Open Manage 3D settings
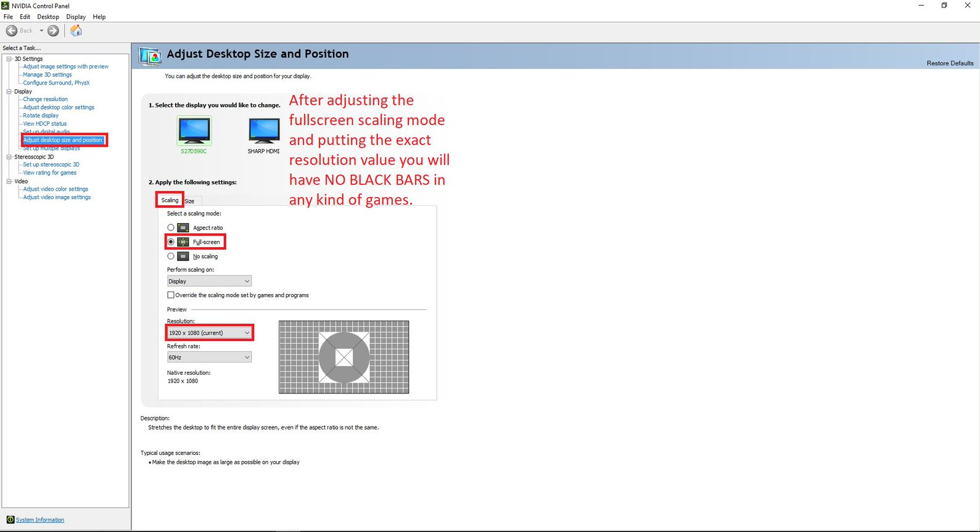This screenshot has height=532, width=980. click(x=47, y=75)
